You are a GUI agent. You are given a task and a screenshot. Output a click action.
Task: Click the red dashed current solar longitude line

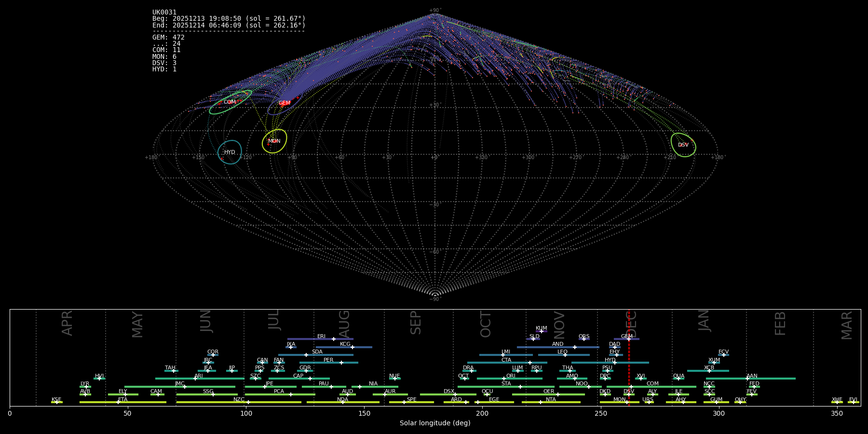point(629,366)
